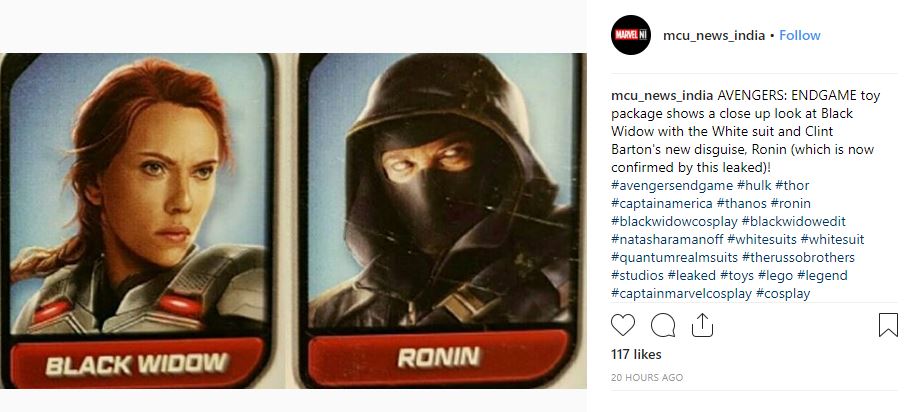This screenshot has width=905, height=412.
Task: Open the #captainamerica hashtag
Action: tap(662, 203)
